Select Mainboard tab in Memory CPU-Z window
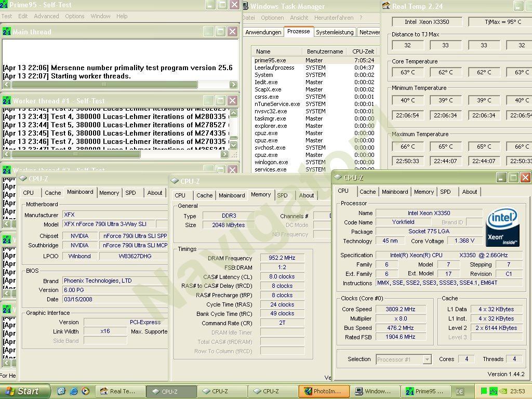 tap(232, 195)
